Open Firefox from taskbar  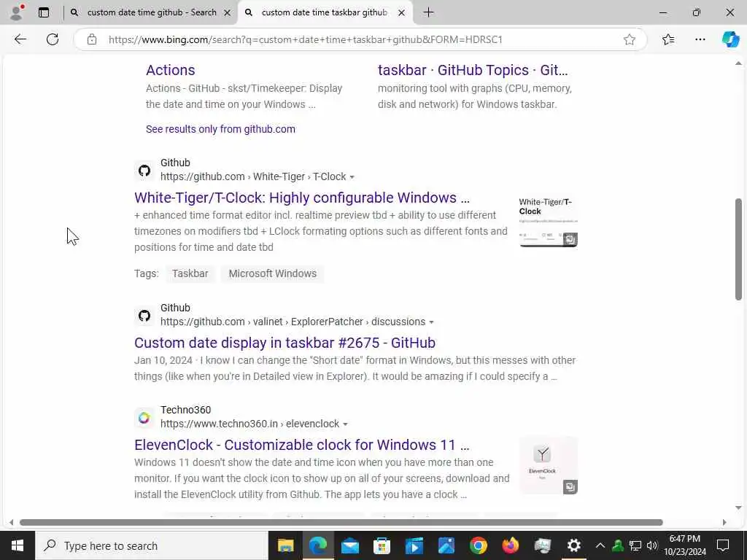510,545
